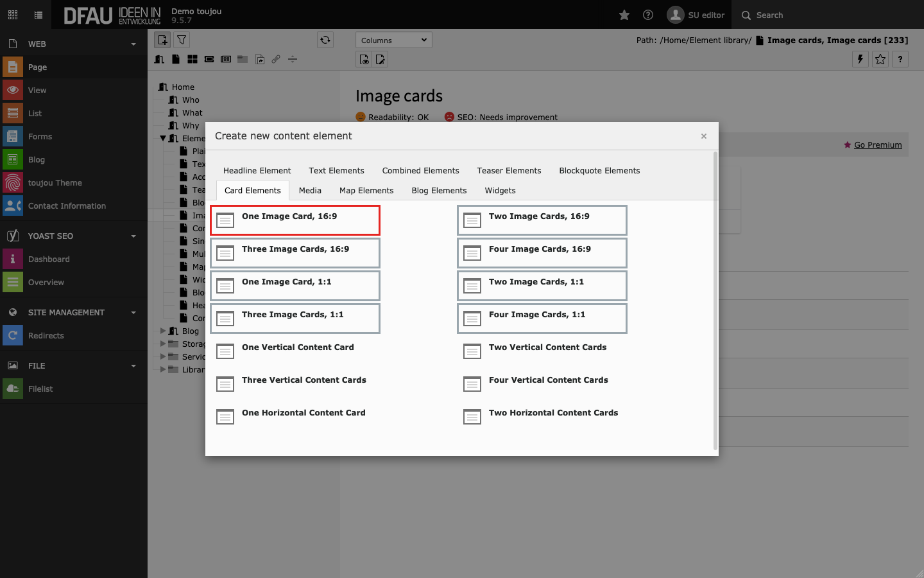Follow the Go Premium link

tap(877, 145)
